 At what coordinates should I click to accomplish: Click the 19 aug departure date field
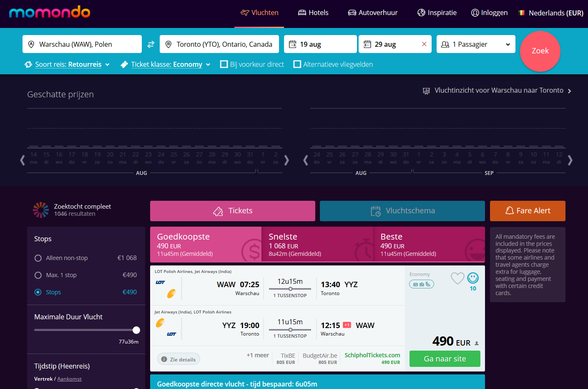[x=320, y=44]
